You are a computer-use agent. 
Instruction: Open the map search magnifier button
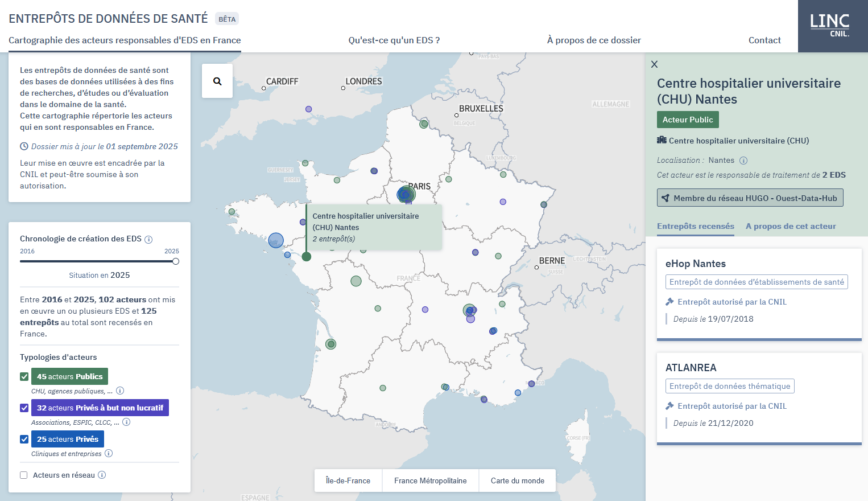click(217, 81)
